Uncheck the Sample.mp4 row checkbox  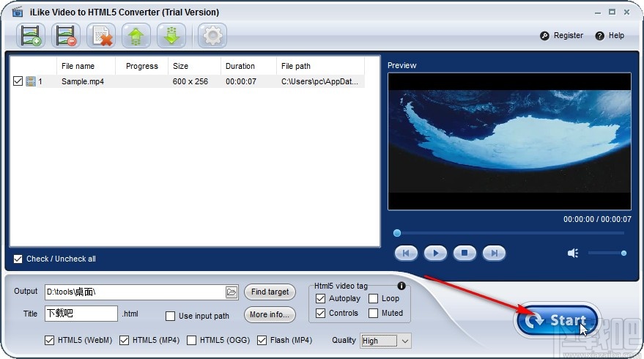tap(18, 81)
